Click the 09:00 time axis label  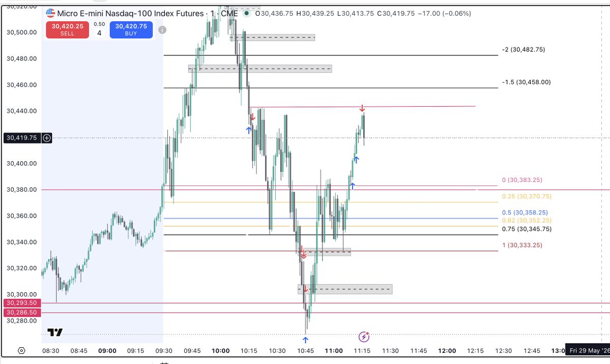click(x=107, y=351)
